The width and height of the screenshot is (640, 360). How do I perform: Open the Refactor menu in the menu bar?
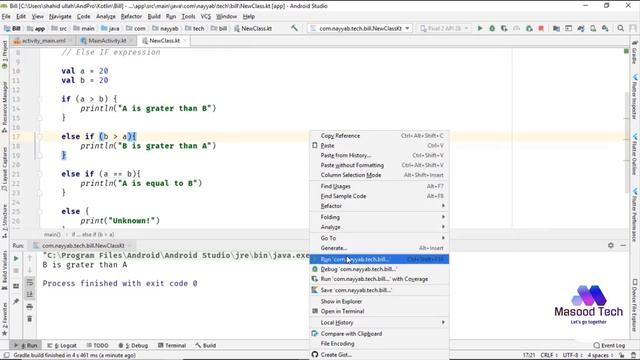click(131, 16)
